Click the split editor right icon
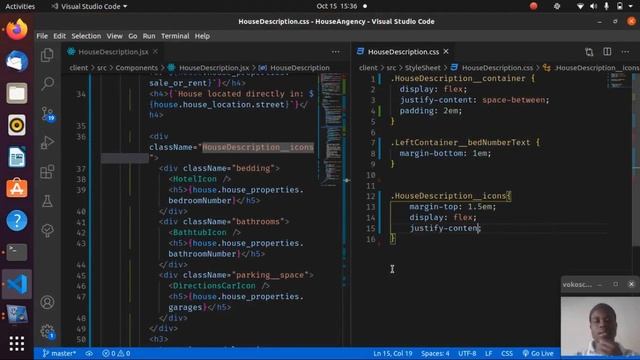This screenshot has width=640, height=360. pyautogui.click(x=607, y=52)
